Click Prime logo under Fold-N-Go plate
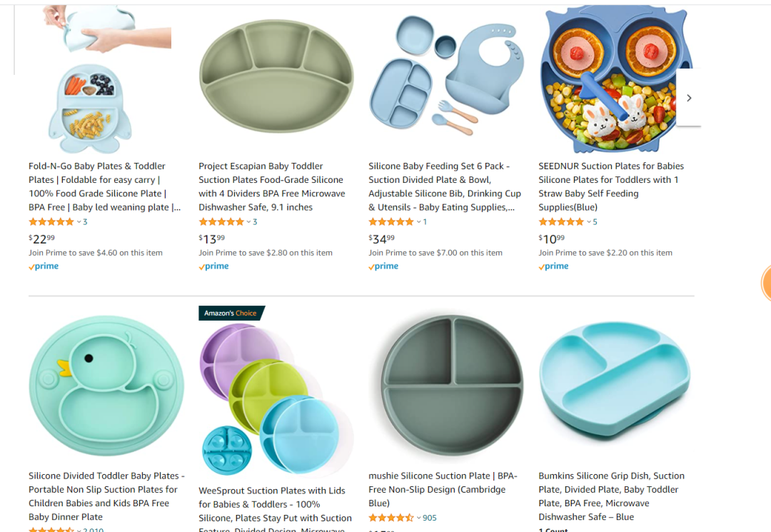Screen dimensions: 771x532 [44, 266]
